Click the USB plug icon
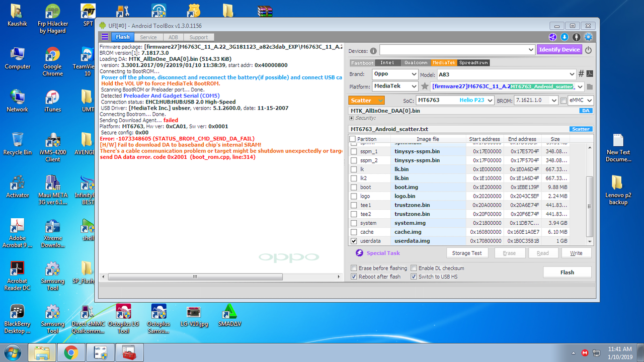This screenshot has width=644, height=362. 577,37
